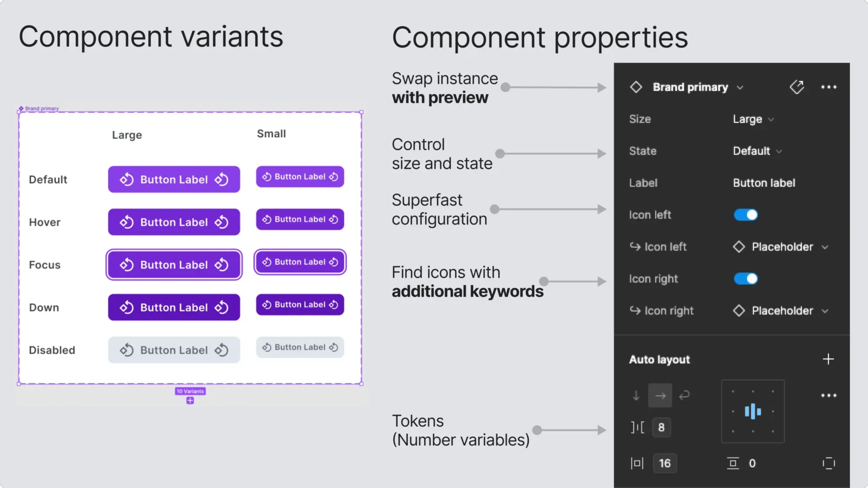
Task: Click the Focus row label
Action: tap(45, 265)
